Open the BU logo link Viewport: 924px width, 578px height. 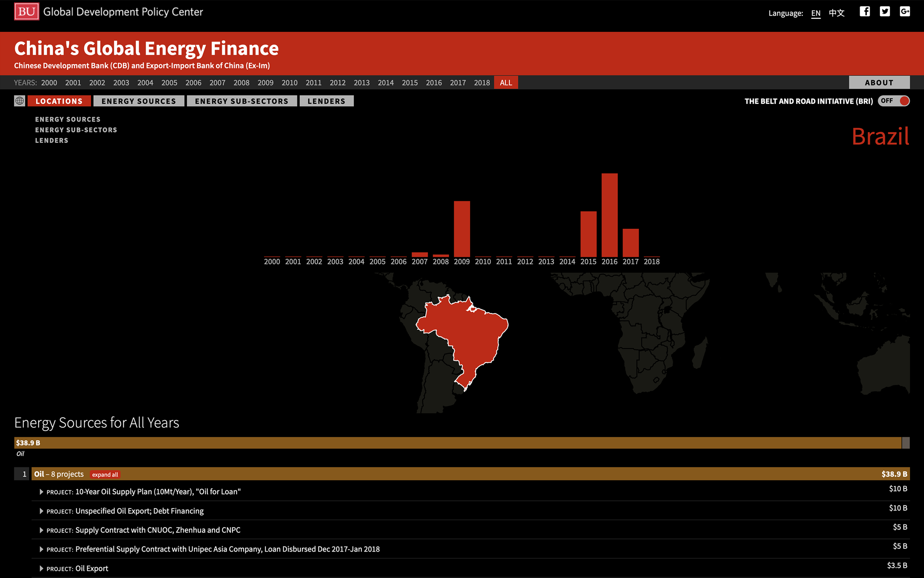[x=26, y=12]
